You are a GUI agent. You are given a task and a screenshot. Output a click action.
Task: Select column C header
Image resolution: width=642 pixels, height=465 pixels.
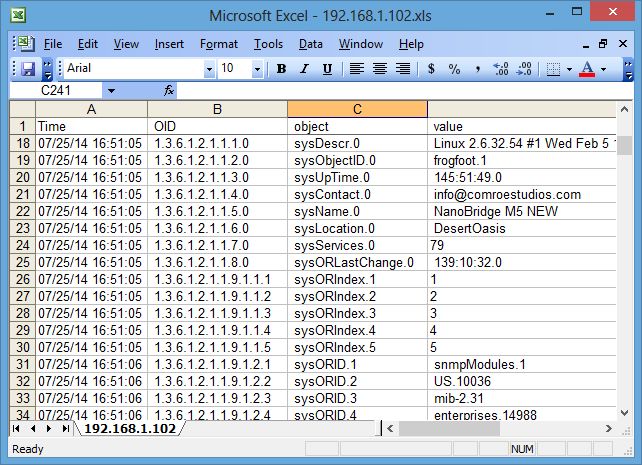point(357,109)
